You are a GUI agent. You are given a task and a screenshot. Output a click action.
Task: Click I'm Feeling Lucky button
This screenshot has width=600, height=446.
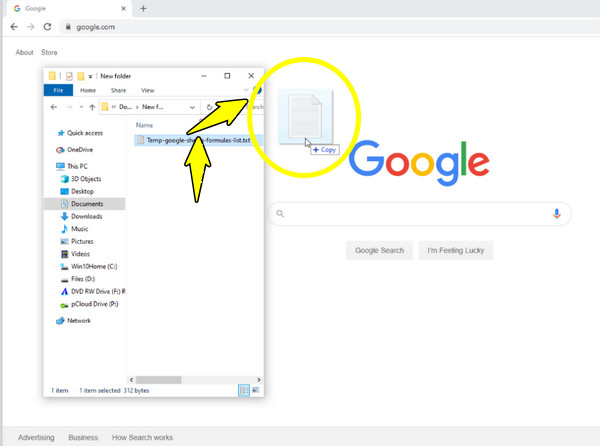pyautogui.click(x=455, y=251)
